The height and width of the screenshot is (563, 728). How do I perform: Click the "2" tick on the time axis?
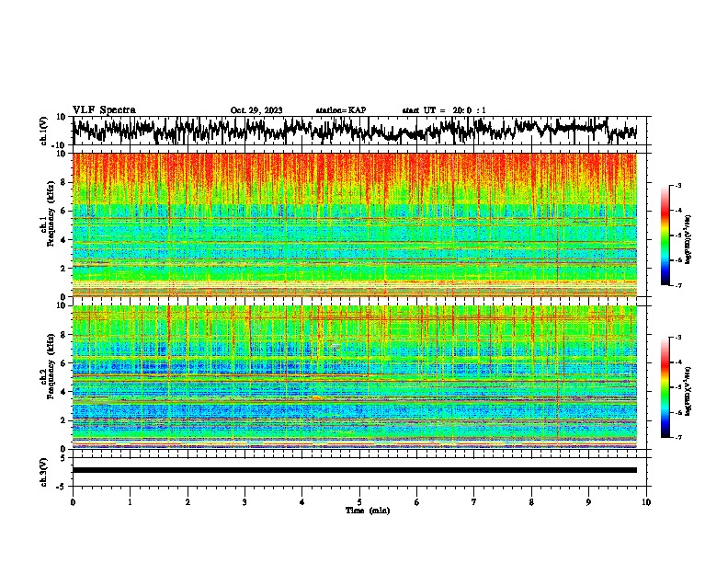(188, 502)
